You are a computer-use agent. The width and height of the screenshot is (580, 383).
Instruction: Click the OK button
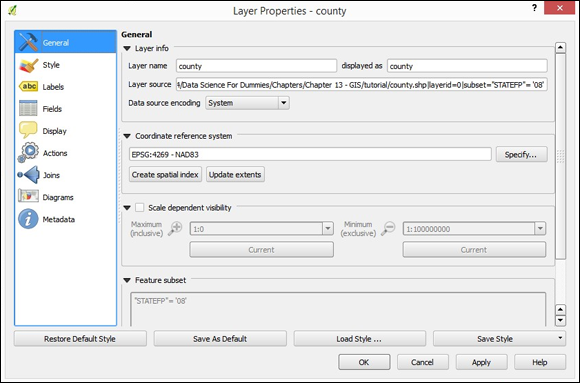[x=364, y=362]
